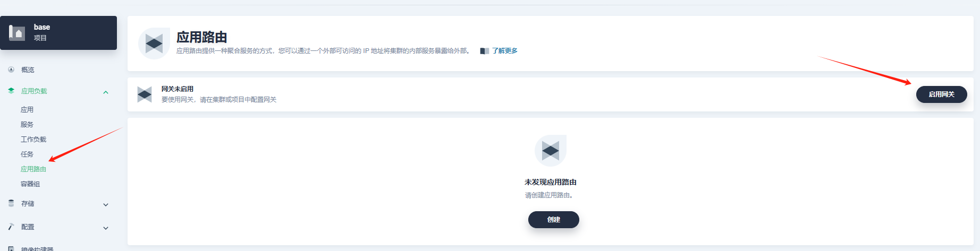Click the 概览 overview icon
The height and width of the screenshot is (251, 980).
[11, 70]
